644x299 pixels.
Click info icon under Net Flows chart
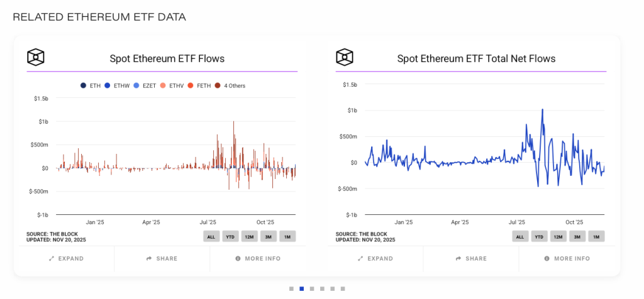[547, 259]
